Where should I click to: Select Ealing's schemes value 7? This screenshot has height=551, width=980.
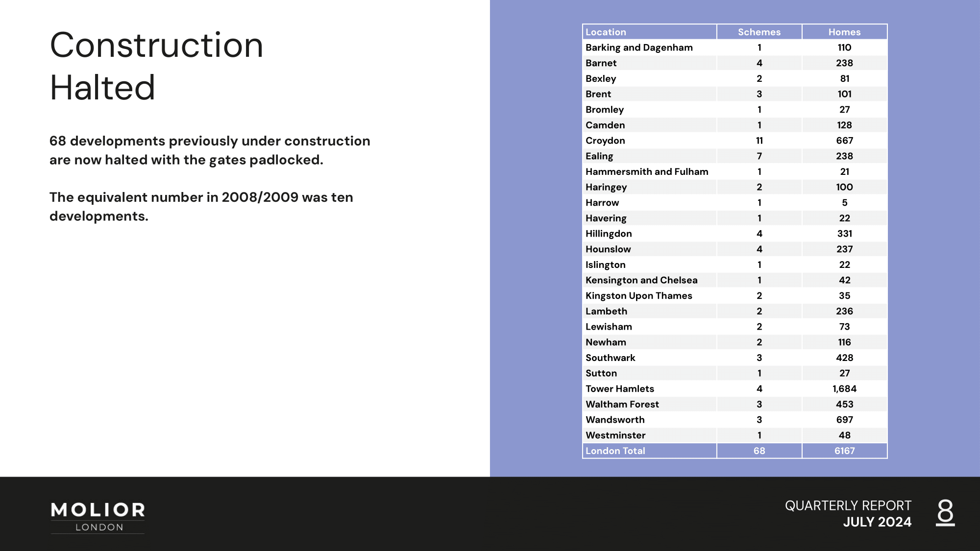759,156
